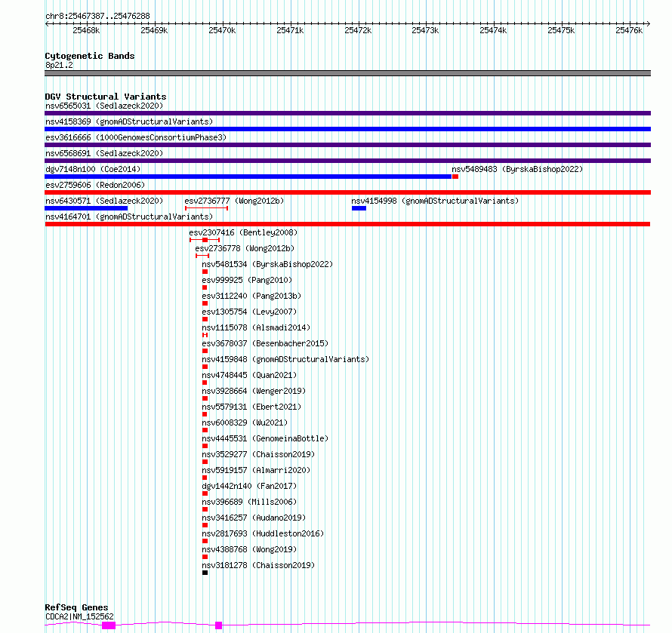Click the 8p21.2 band label
The height and width of the screenshot is (633, 672).
[x=59, y=65]
